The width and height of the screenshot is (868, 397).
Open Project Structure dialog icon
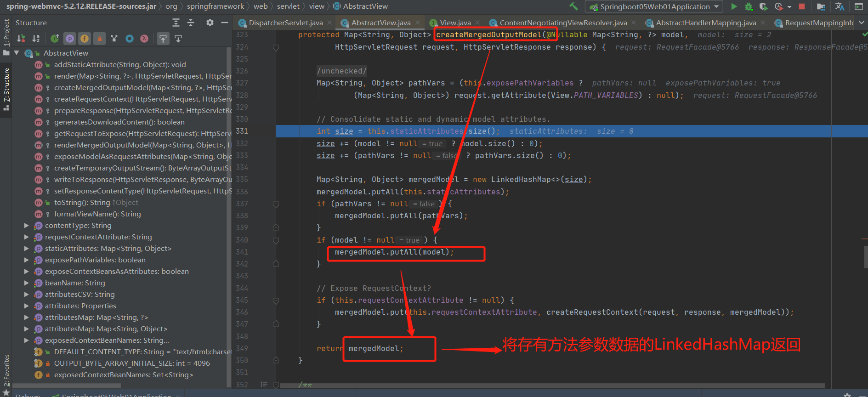tap(821, 6)
